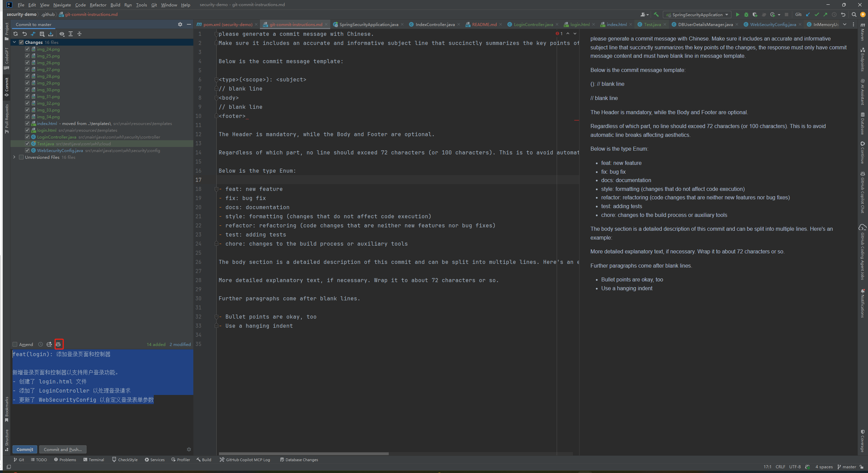868x473 pixels.
Task: Collapse the Changes tree node
Action: tap(14, 42)
